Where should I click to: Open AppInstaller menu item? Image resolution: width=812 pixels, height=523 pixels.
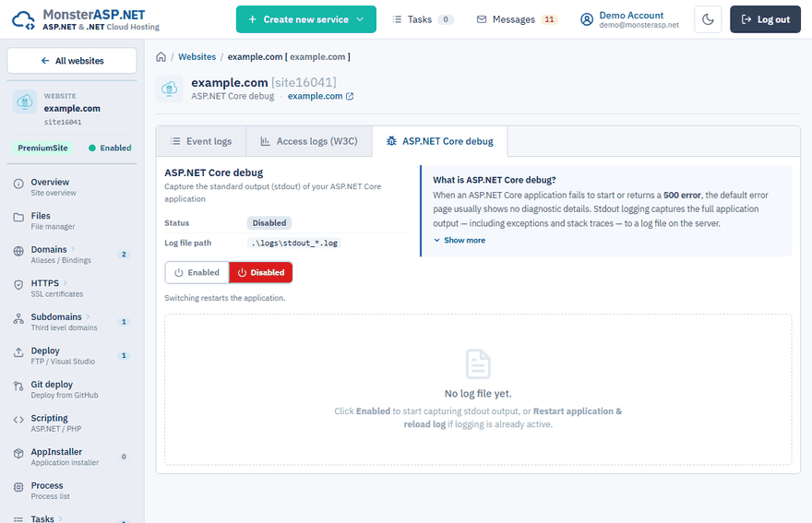click(72, 457)
